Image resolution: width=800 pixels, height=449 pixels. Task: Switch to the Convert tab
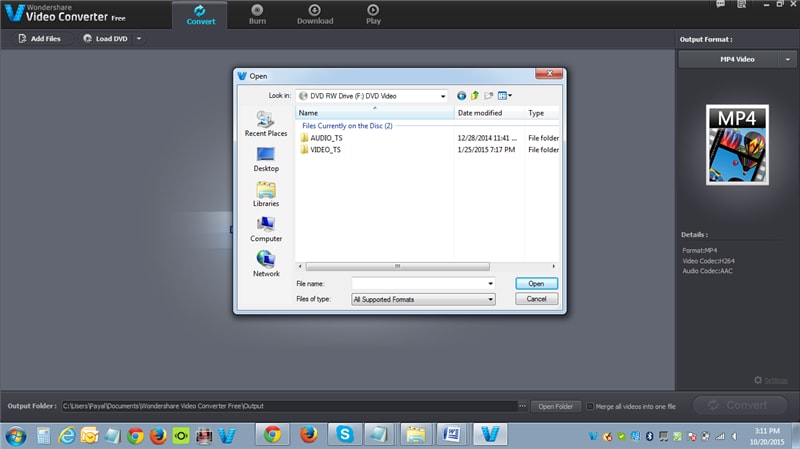tap(201, 15)
